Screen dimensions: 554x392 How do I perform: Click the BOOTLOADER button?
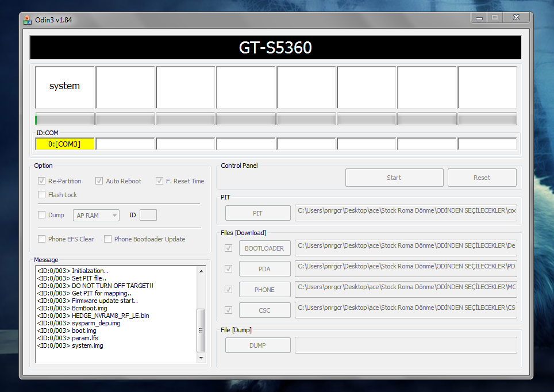click(x=264, y=248)
